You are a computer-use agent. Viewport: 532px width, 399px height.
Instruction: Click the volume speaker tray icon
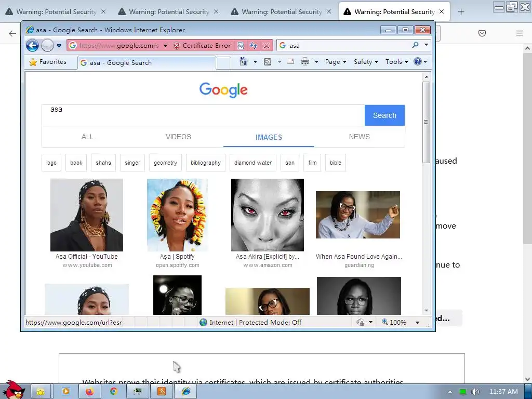475,392
